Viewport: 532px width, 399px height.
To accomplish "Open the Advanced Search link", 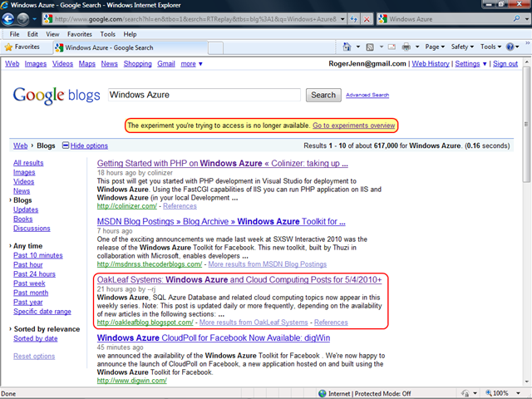I will click(x=367, y=95).
